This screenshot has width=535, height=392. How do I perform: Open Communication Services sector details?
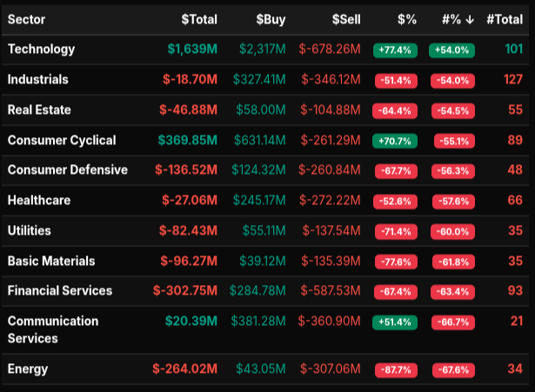coord(53,329)
